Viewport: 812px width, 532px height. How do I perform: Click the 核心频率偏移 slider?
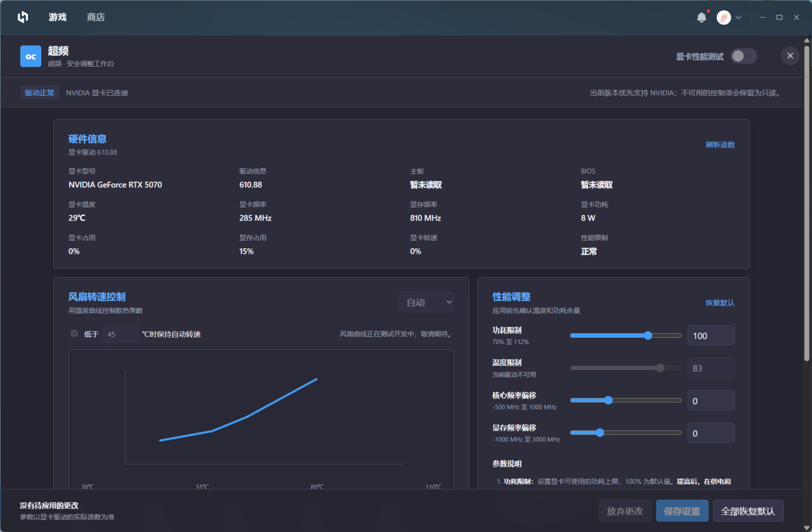click(626, 400)
